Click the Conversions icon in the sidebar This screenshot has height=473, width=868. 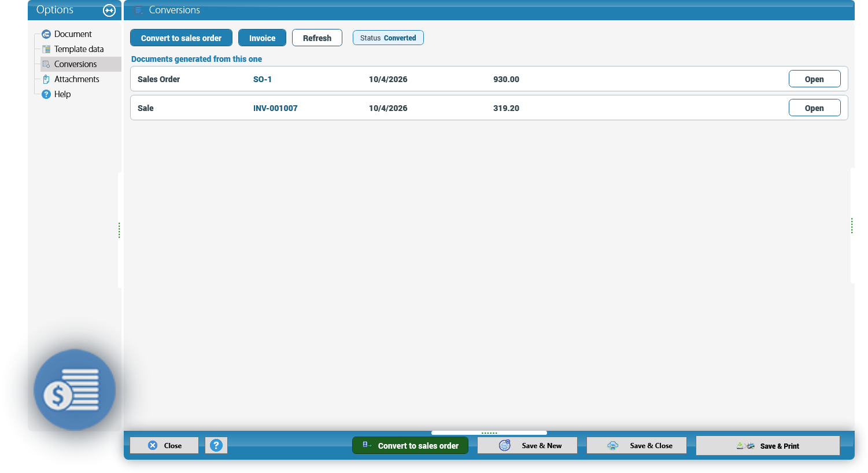46,64
